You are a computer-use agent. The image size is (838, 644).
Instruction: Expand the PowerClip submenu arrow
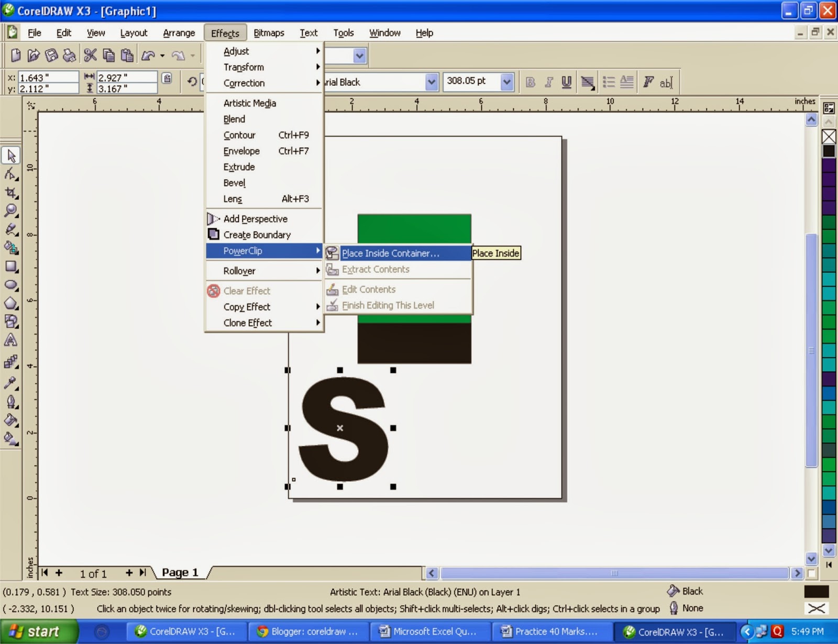coord(318,251)
